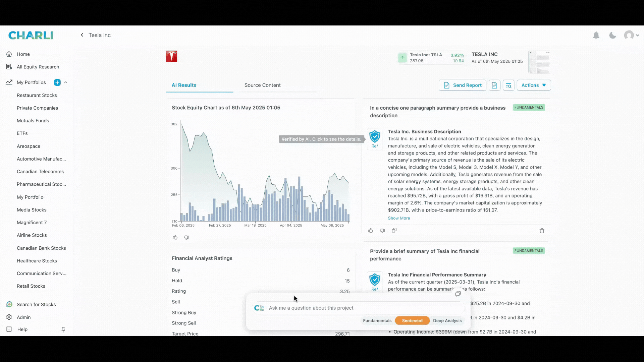Select the My Portfolios heading

(x=31, y=82)
